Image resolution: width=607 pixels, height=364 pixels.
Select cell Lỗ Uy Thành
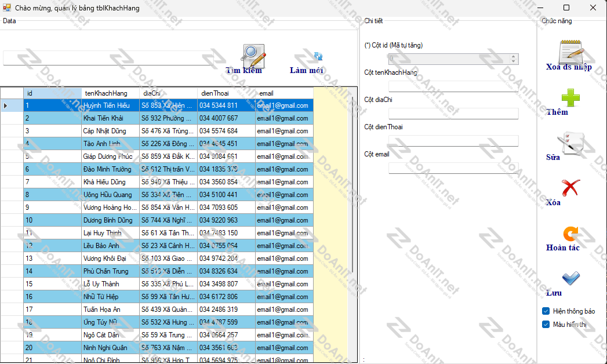point(110,284)
